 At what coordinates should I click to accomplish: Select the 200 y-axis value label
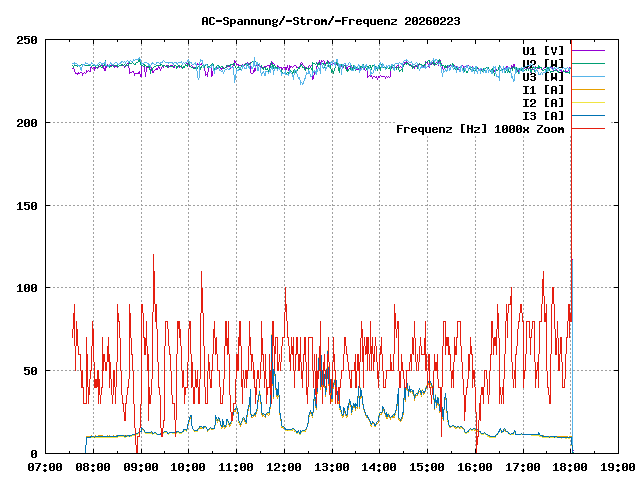tap(27, 123)
